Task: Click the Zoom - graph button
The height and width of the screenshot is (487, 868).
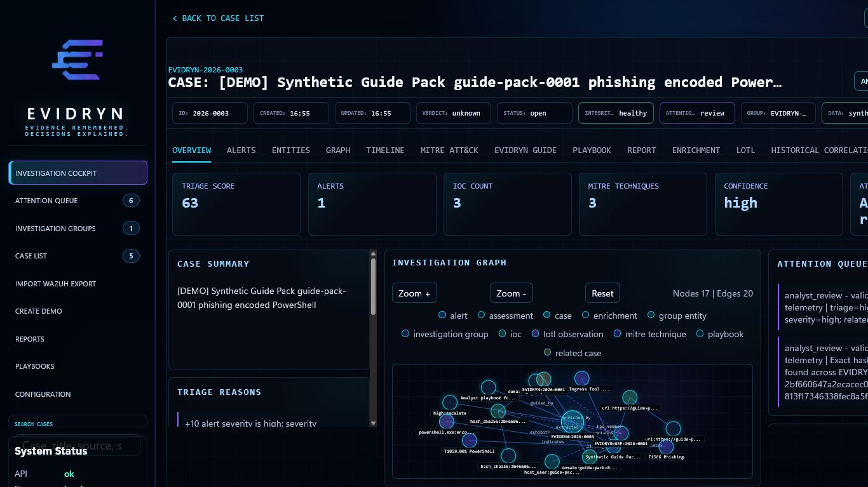Action: pyautogui.click(x=511, y=293)
